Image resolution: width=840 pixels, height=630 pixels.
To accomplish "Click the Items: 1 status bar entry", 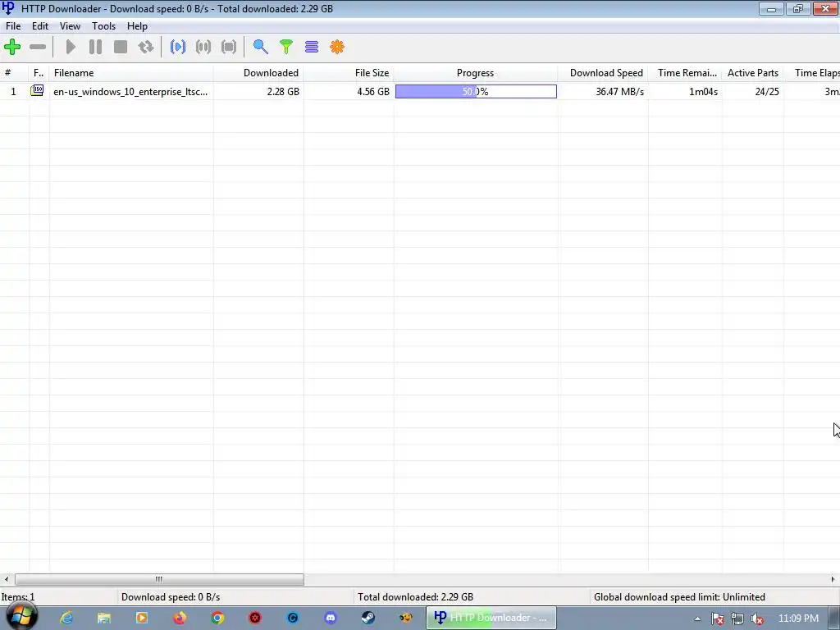I will (18, 597).
